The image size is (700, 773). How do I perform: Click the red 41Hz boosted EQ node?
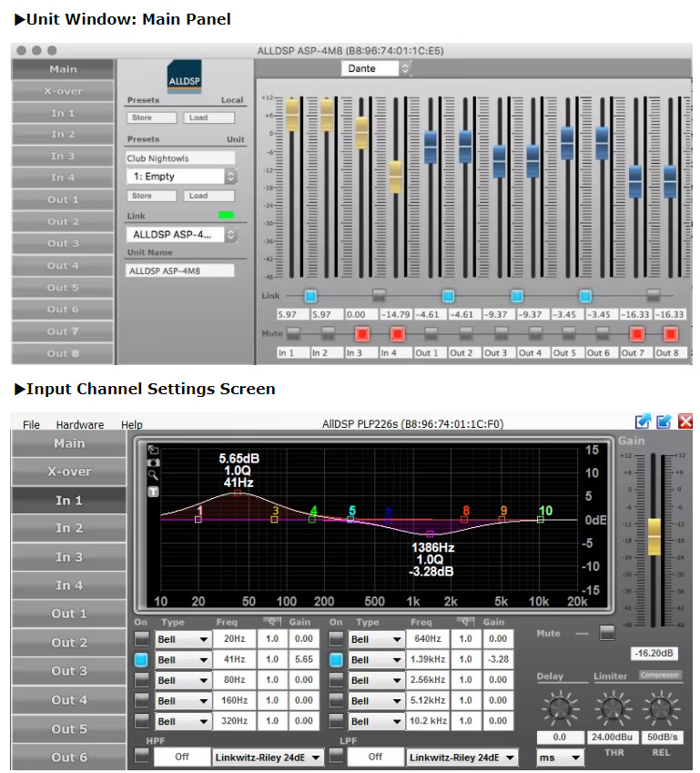coord(238,493)
